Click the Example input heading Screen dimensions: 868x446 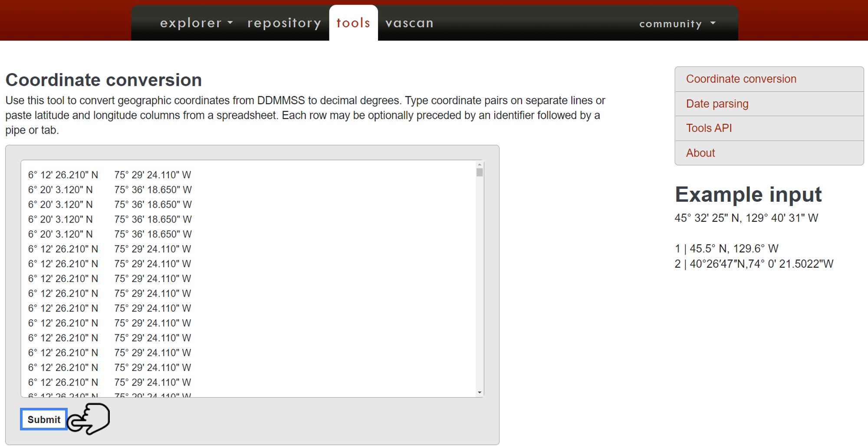point(748,194)
